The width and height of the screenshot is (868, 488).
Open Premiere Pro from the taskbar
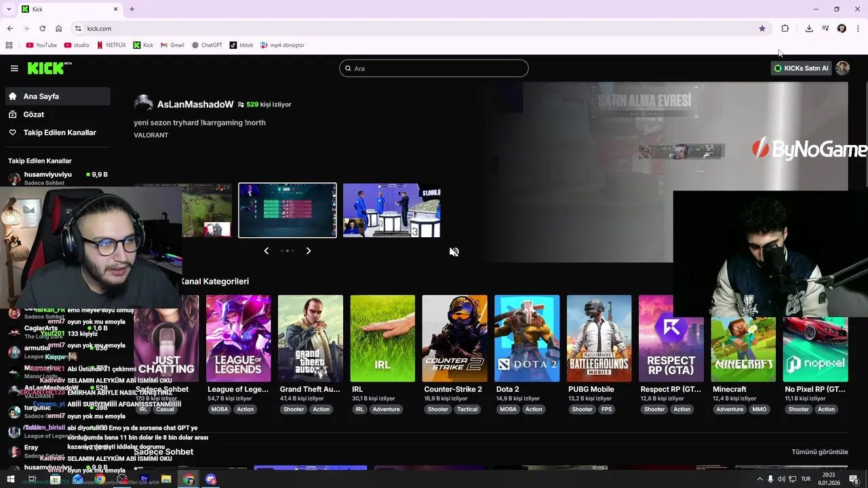point(144,479)
